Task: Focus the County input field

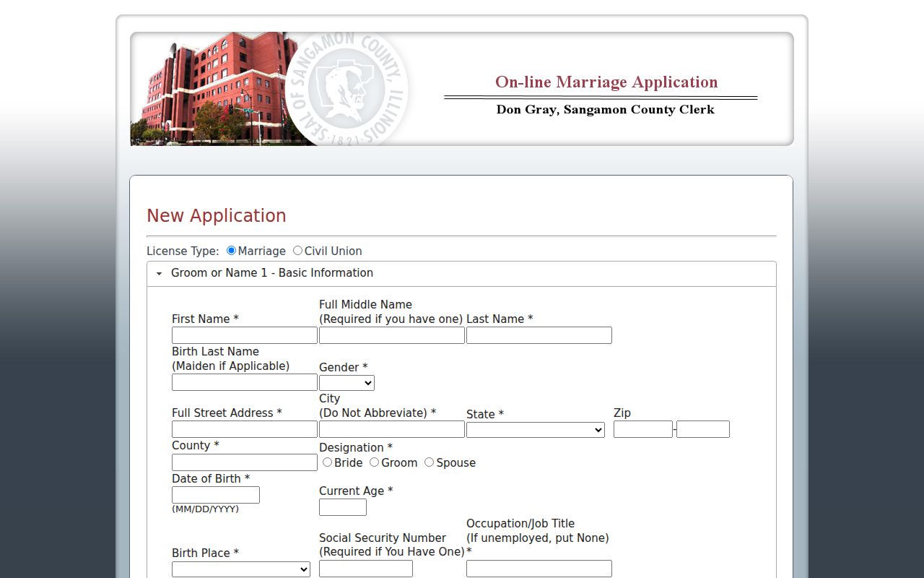Action: (245, 462)
